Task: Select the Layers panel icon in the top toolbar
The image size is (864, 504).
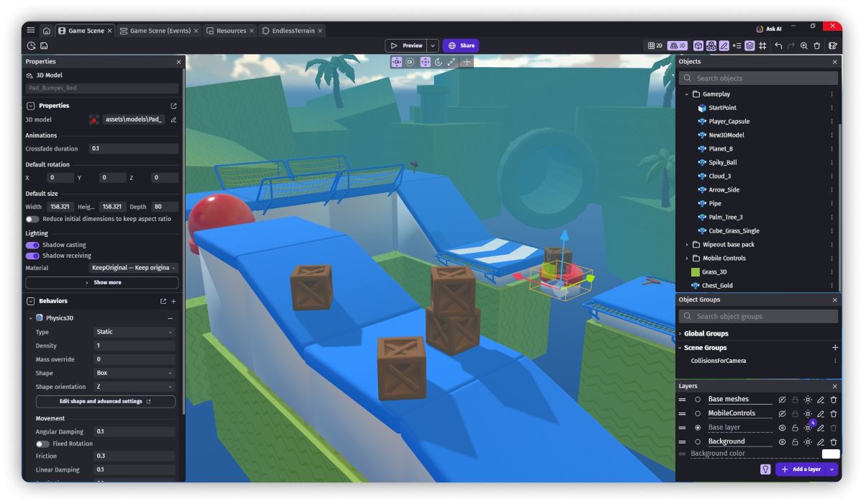Action: pyautogui.click(x=749, y=45)
